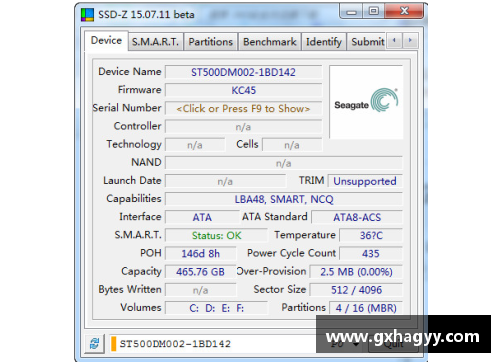Click the Seagate logo image
Screen dimensions: 500x362
click(x=366, y=102)
